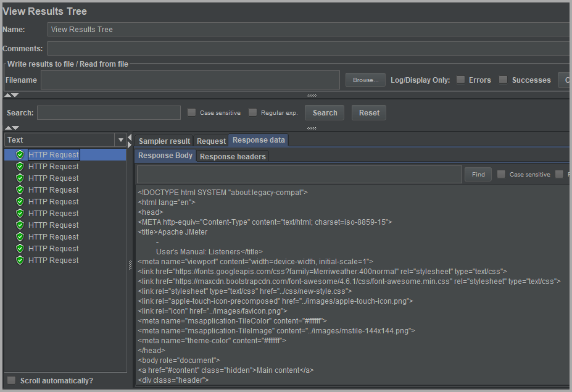This screenshot has width=572, height=392.
Task: Switch to the Sampler result tab
Action: coord(164,141)
